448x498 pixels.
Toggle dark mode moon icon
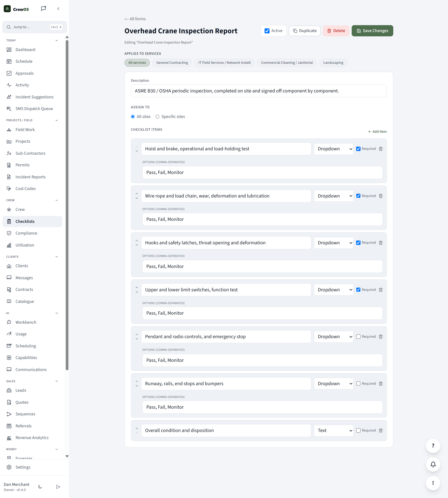point(40,487)
